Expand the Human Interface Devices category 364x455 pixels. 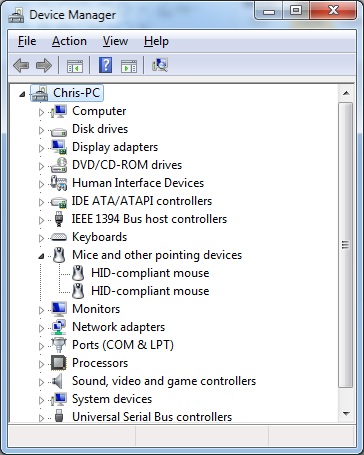point(41,184)
